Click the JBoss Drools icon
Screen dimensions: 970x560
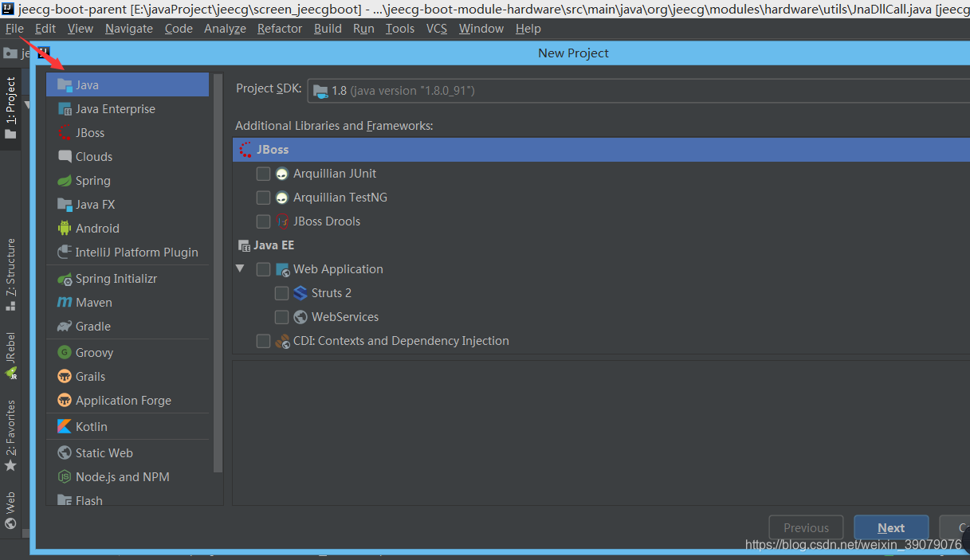click(282, 221)
